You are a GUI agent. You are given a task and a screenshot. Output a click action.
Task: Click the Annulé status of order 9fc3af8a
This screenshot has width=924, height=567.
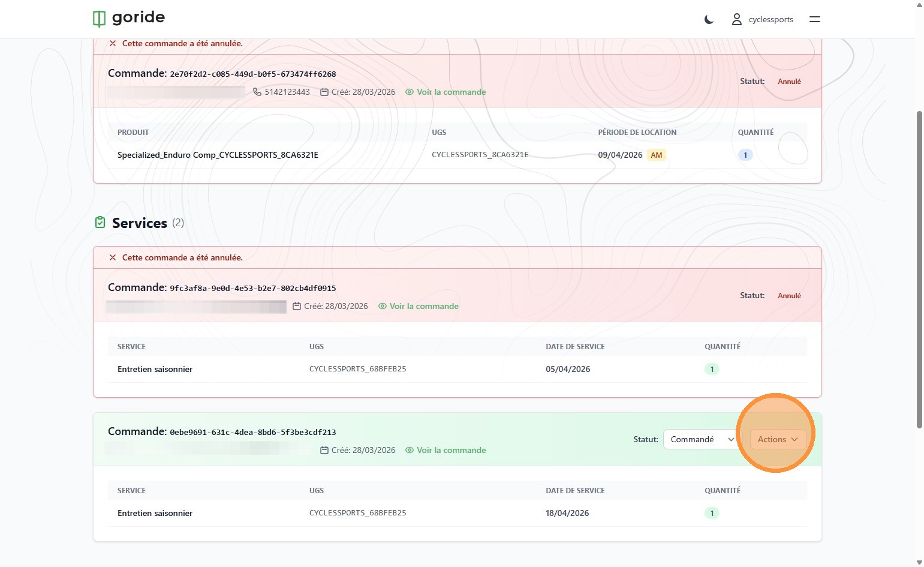789,295
